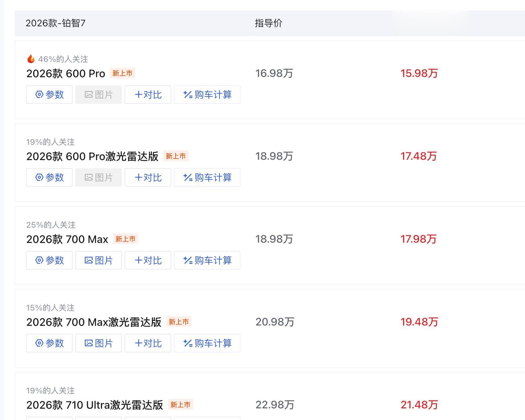Click 对比 for 2026款 600 Pro
The width and height of the screenshot is (525, 420).
coord(148,95)
